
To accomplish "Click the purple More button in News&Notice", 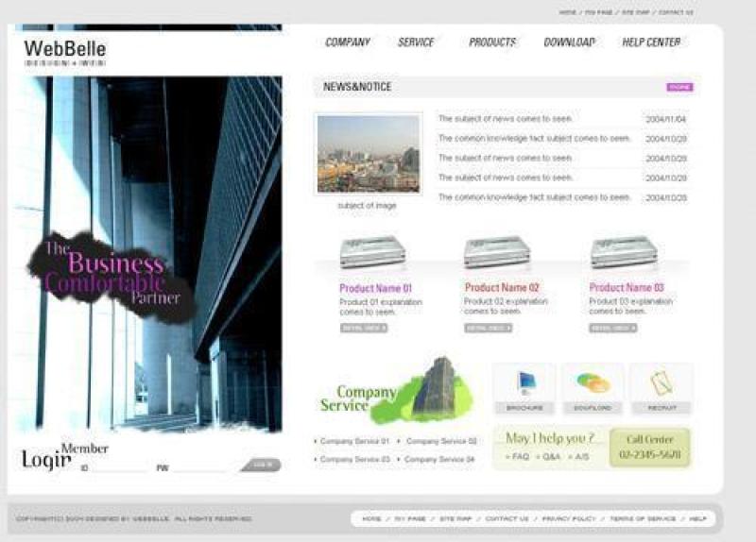I will [x=679, y=87].
